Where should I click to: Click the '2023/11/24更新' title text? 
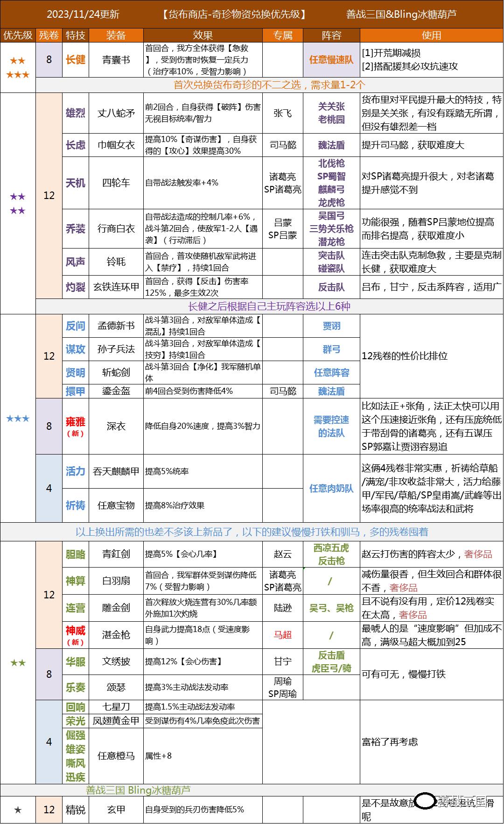[x=83, y=14]
